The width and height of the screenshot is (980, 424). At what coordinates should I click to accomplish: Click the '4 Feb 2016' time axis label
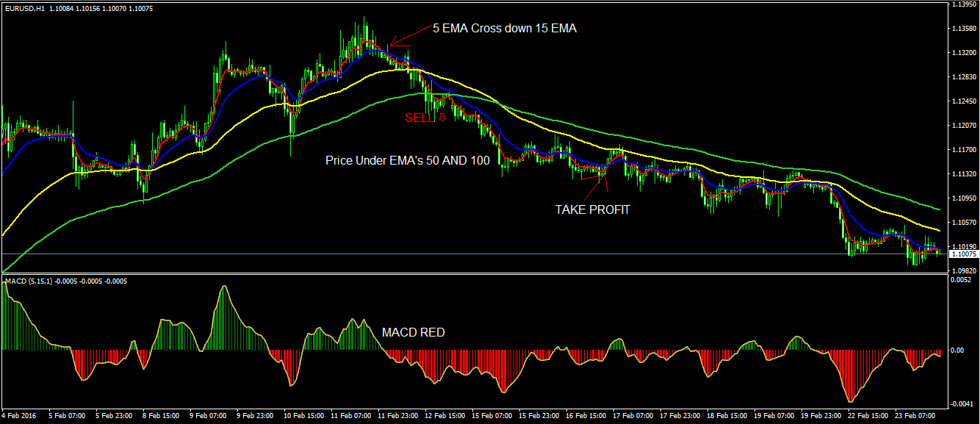coord(20,416)
